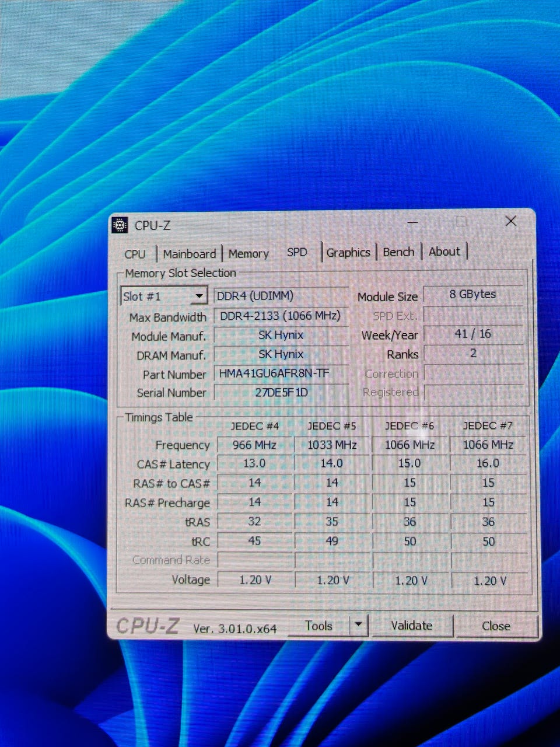The height and width of the screenshot is (747, 560).
Task: Click the JEDEC #5 column header
Action: click(332, 426)
